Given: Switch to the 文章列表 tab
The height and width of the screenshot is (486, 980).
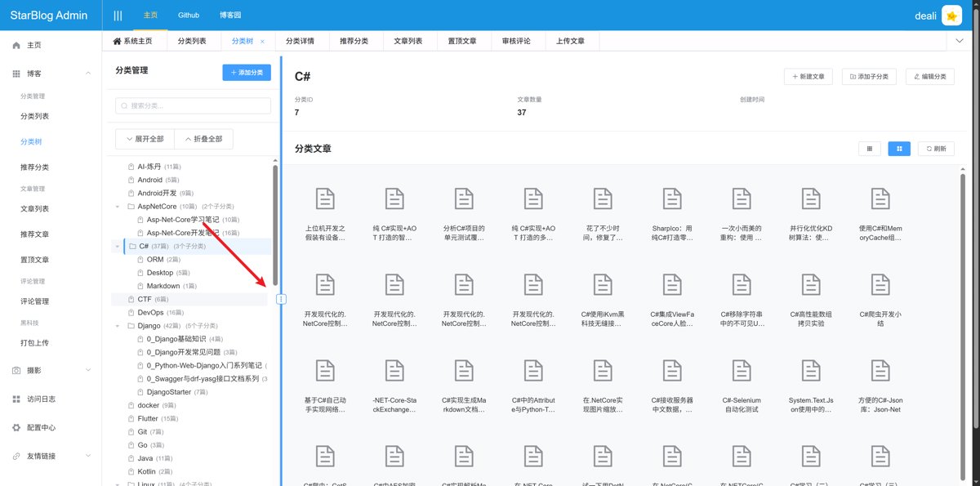Looking at the screenshot, I should click(408, 41).
